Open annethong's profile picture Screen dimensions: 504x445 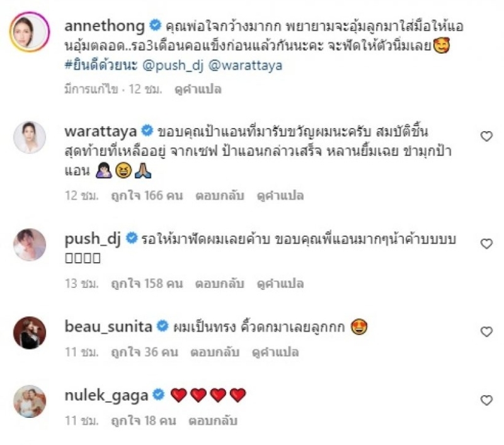(30, 32)
